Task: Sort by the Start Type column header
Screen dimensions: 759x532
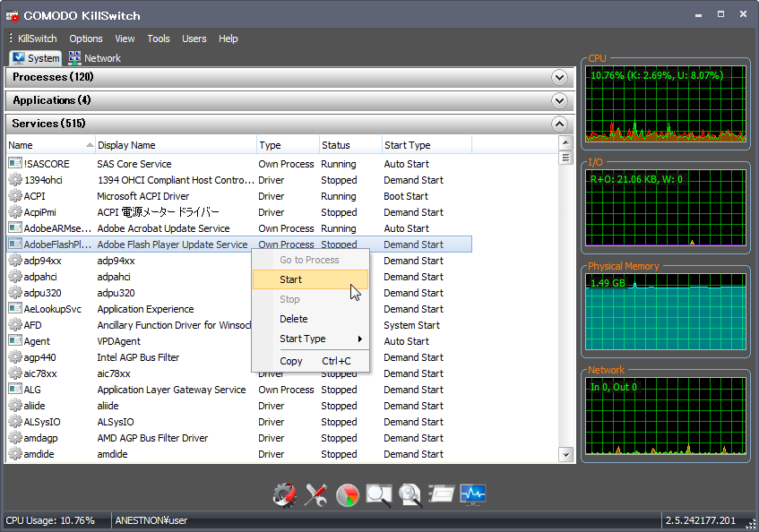Action: [427, 145]
